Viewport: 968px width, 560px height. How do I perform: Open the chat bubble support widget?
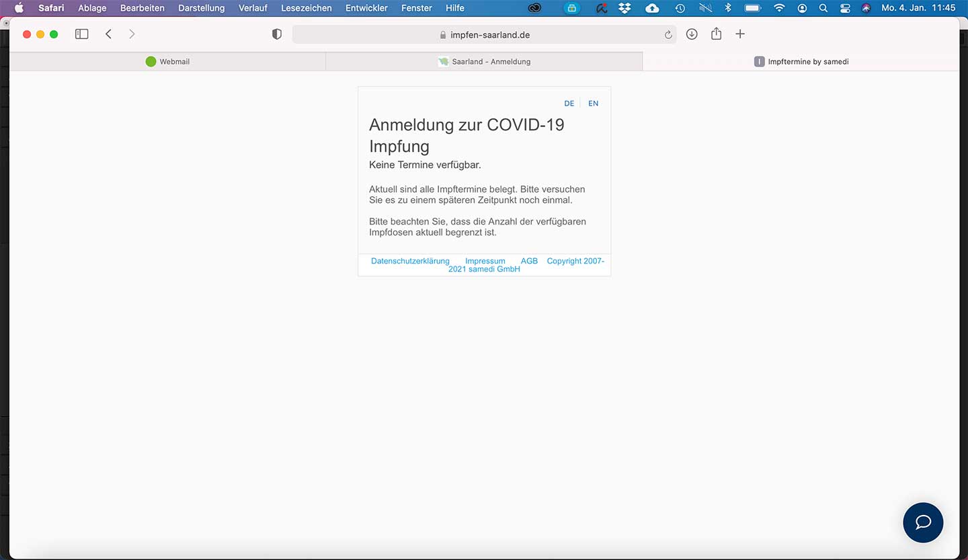tap(923, 522)
